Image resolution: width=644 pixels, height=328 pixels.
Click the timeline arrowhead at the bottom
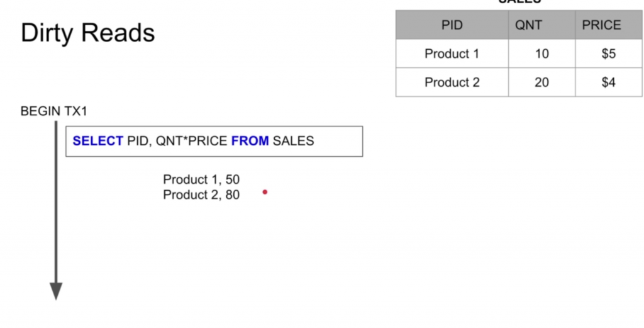point(56,291)
